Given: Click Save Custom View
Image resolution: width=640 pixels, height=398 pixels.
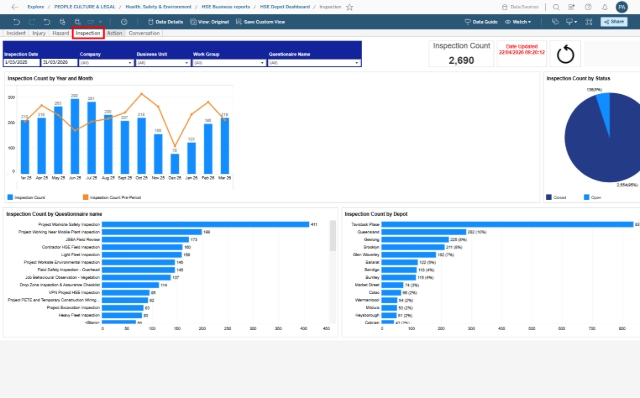Looking at the screenshot, I should pos(260,22).
